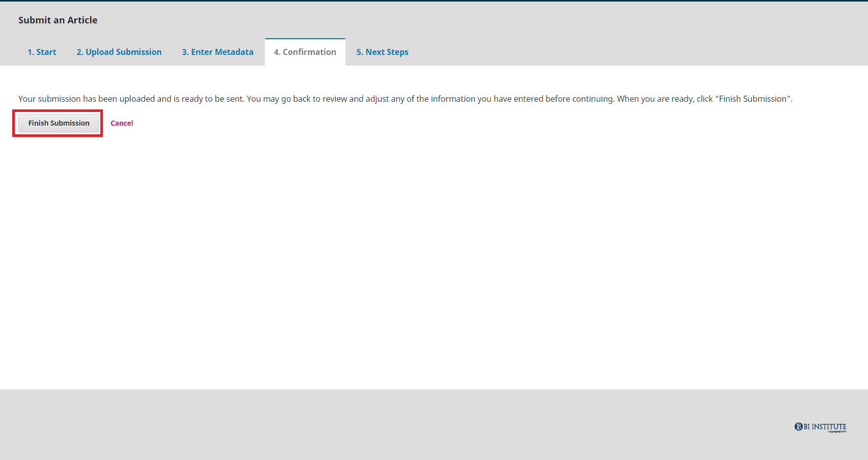Click the word Article in page heading
The width and height of the screenshot is (868, 460).
click(82, 20)
